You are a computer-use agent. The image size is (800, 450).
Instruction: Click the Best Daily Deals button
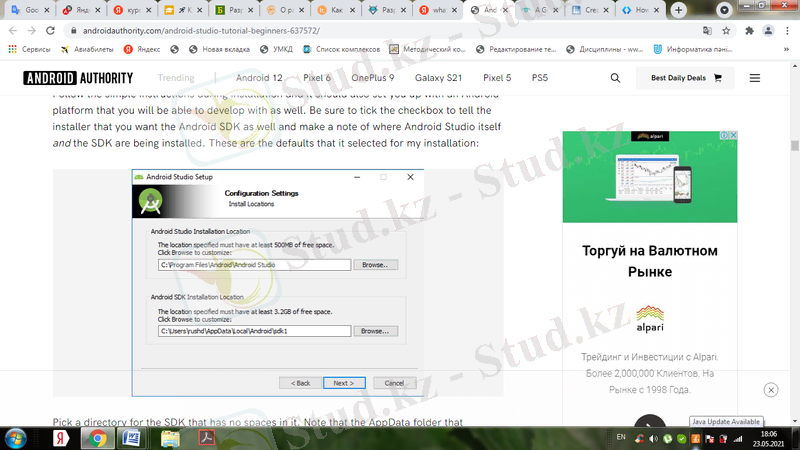point(685,78)
